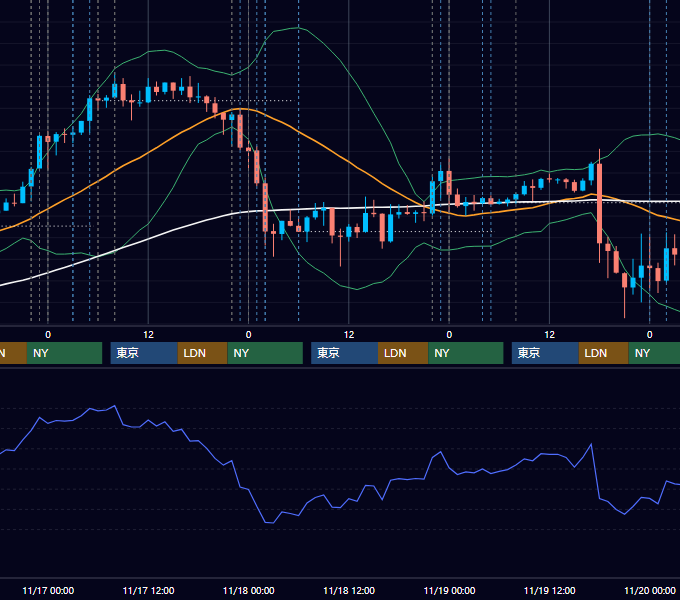Click the 11/18 00:00 date label

[x=248, y=590]
